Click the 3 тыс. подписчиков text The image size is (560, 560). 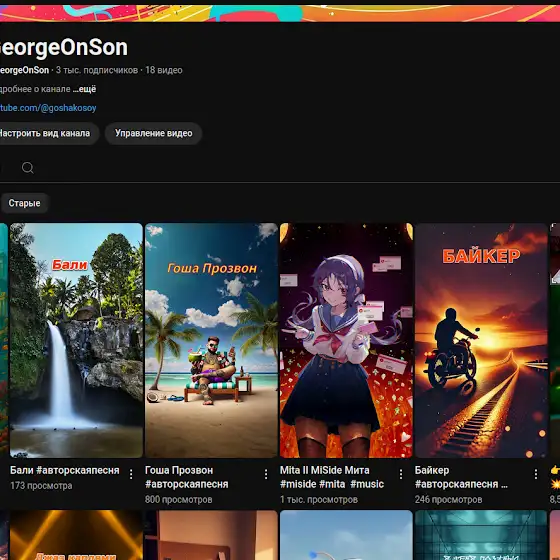tap(97, 70)
